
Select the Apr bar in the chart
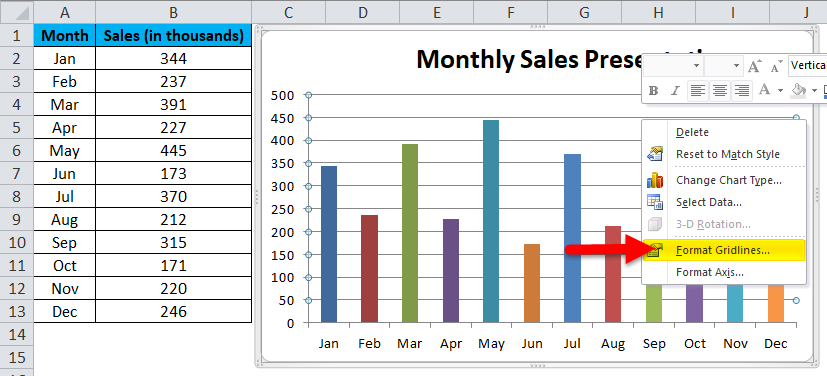pos(450,271)
